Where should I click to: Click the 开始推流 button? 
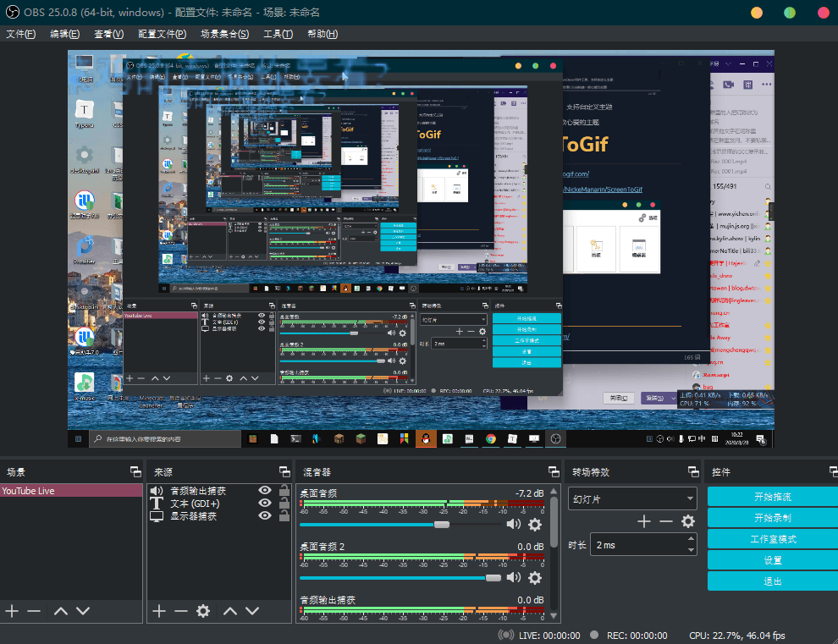pos(772,497)
